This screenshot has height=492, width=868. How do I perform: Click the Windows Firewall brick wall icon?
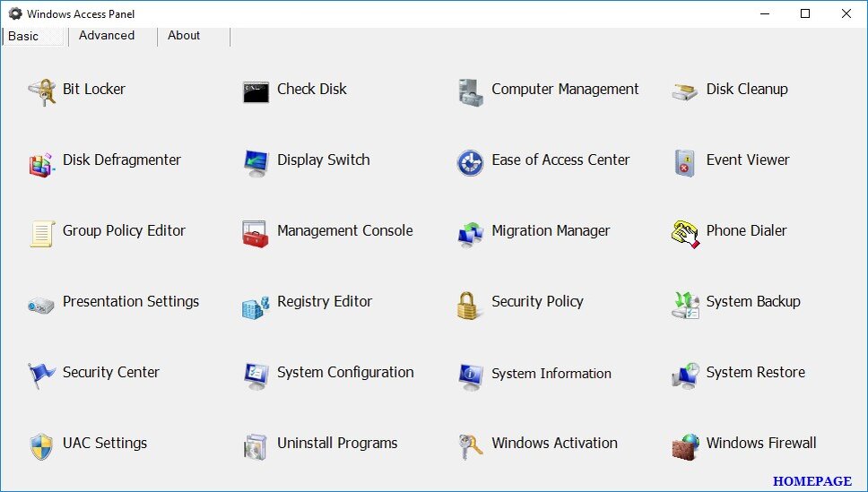[x=685, y=445]
